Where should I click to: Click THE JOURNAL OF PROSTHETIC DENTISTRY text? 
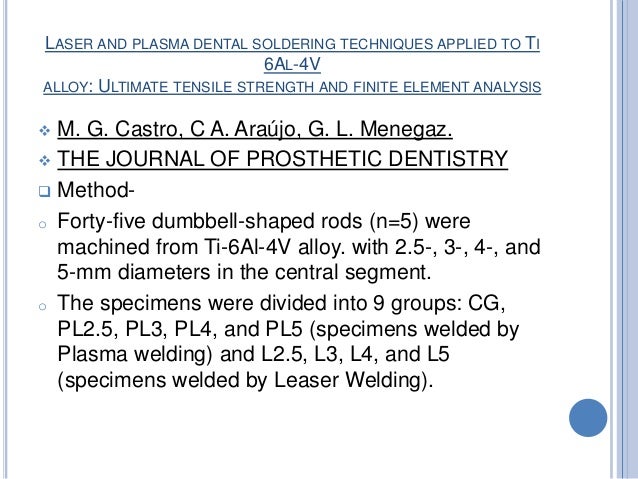tap(282, 159)
